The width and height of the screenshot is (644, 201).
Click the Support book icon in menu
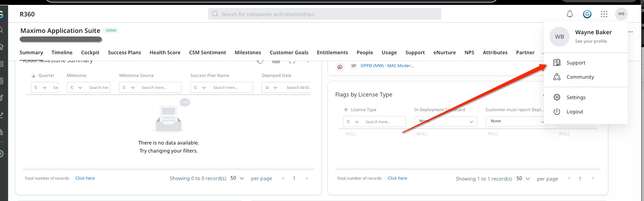(557, 63)
